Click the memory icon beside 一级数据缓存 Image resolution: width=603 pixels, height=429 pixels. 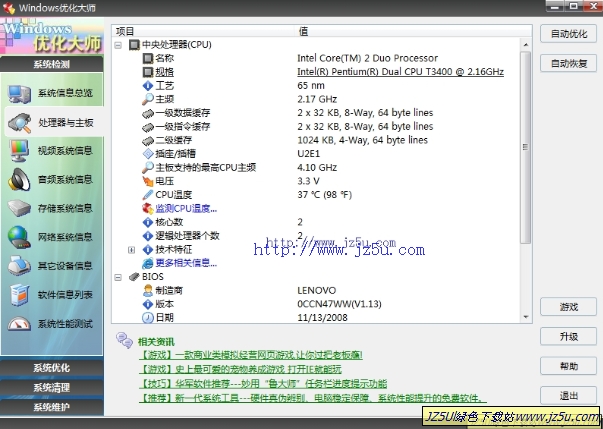pyautogui.click(x=148, y=113)
